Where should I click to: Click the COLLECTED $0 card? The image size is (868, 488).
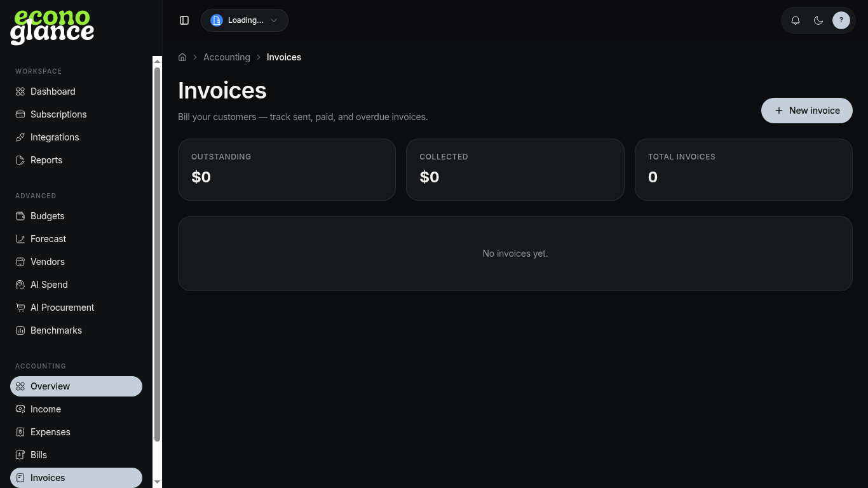tap(515, 170)
